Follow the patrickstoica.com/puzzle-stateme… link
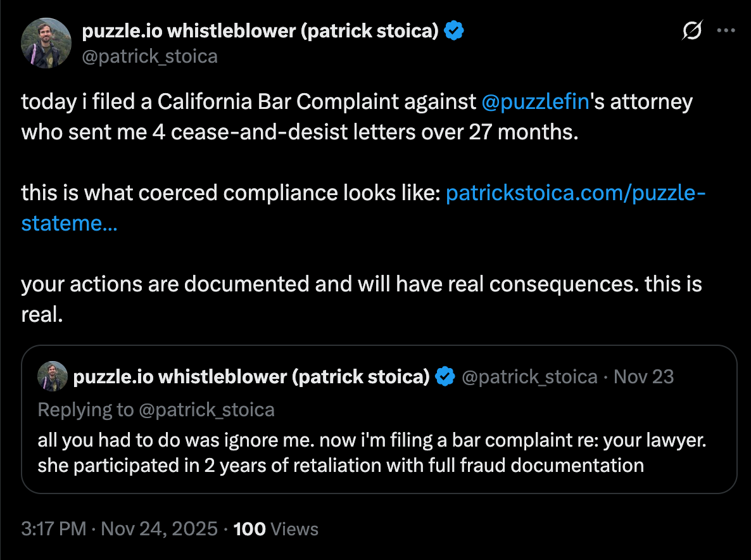Screen dimensions: 751x560 coord(576,194)
